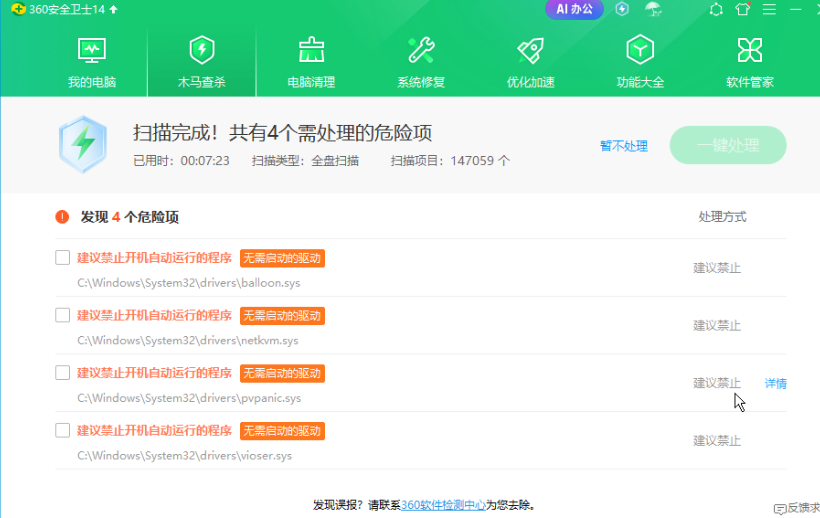Image resolution: width=820 pixels, height=518 pixels.
Task: Minimize the 360安全卫士 window
Action: pyautogui.click(x=795, y=9)
